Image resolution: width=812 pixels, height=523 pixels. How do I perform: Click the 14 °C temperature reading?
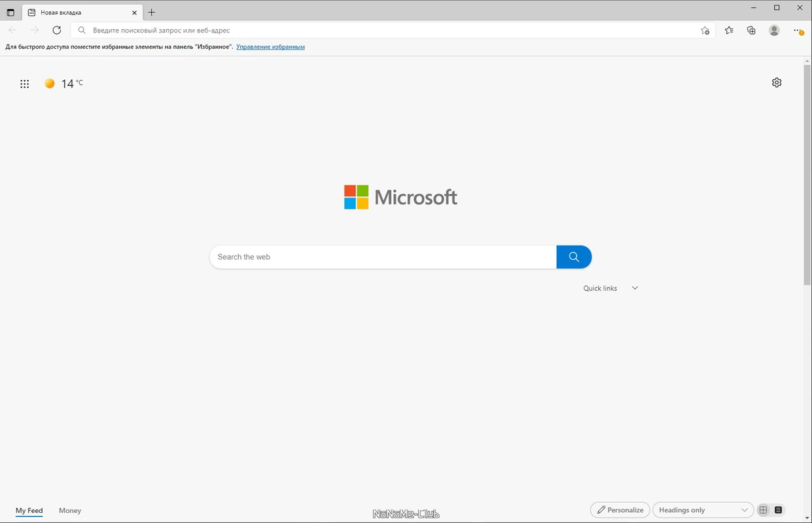click(x=72, y=84)
